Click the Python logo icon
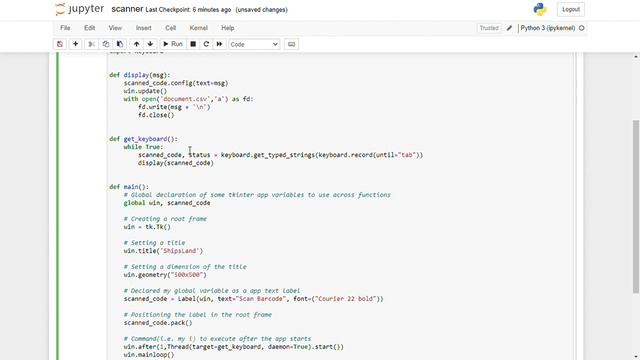The height and width of the screenshot is (360, 640). click(540, 9)
